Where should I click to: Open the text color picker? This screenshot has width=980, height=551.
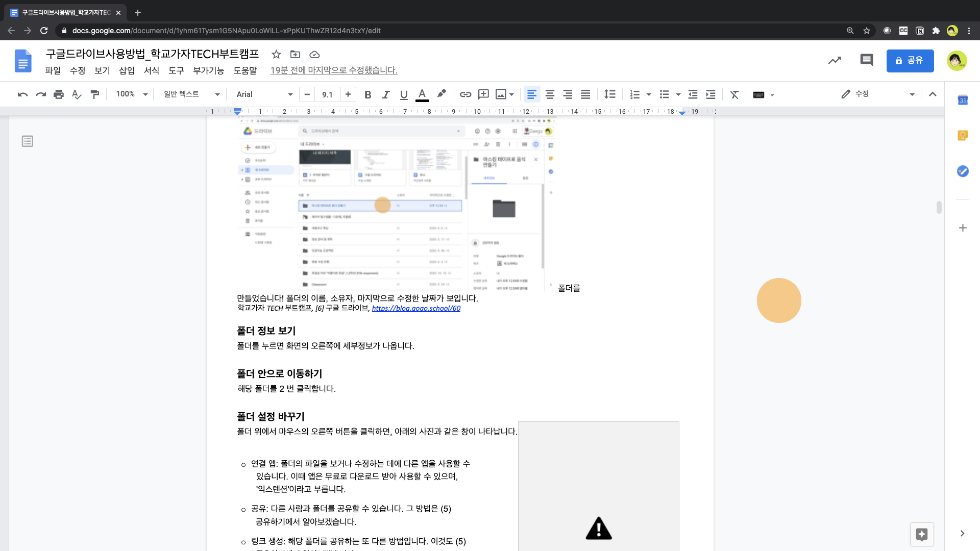422,94
